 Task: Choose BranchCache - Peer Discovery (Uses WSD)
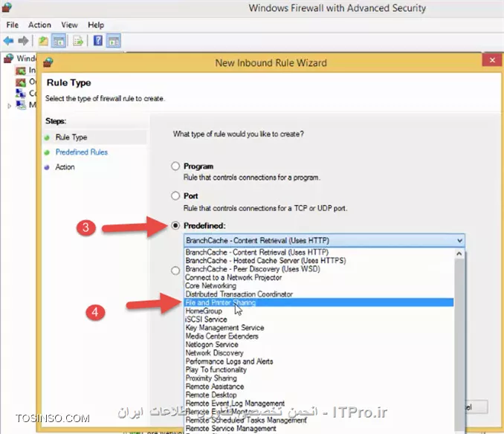319,269
